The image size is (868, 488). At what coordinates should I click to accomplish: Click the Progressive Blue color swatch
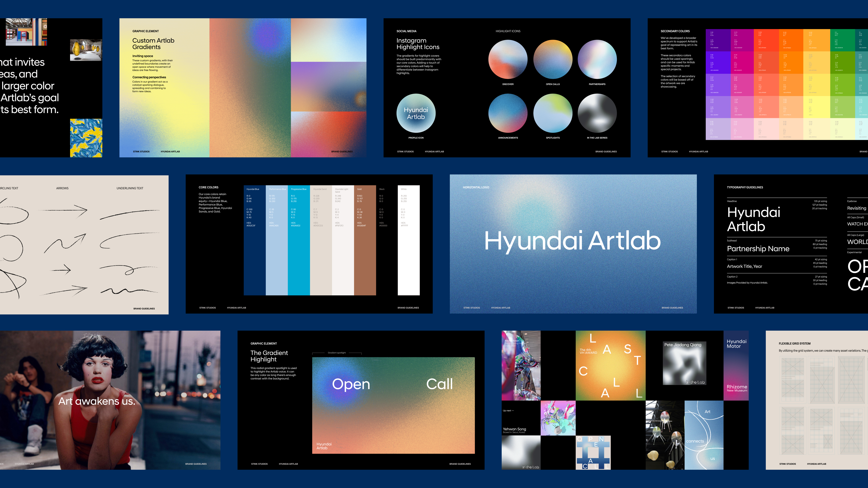tap(299, 256)
